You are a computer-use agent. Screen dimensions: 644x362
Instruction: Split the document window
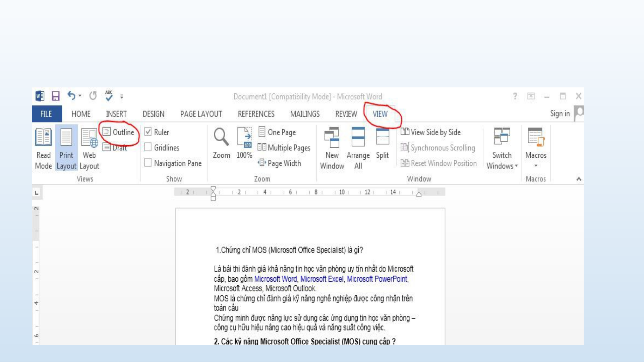click(382, 144)
